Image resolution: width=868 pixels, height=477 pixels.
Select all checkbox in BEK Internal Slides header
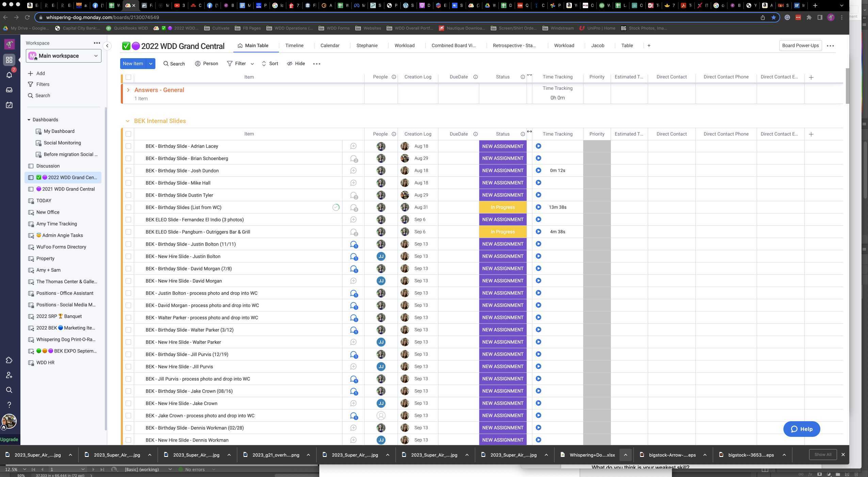(128, 134)
